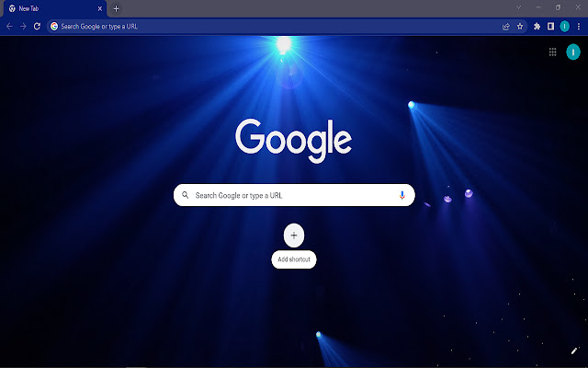This screenshot has height=368, width=588.
Task: Click the magnifier icon in search box
Action: 186,195
